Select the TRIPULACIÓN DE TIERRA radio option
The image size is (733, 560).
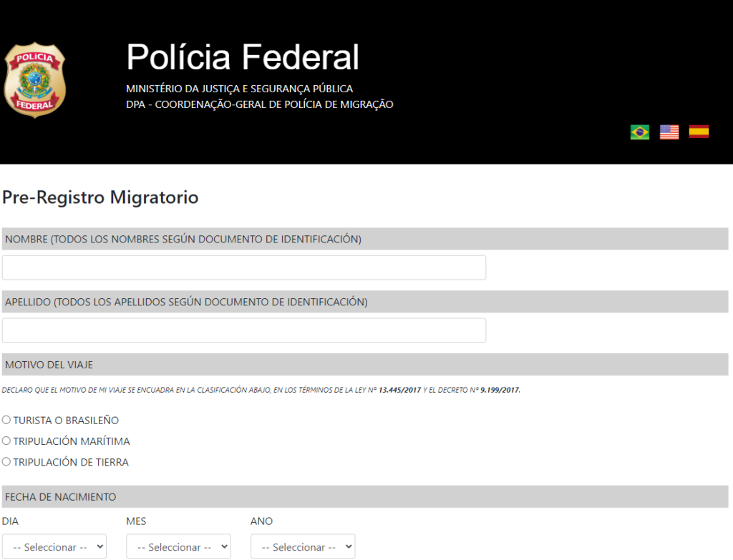(6, 462)
